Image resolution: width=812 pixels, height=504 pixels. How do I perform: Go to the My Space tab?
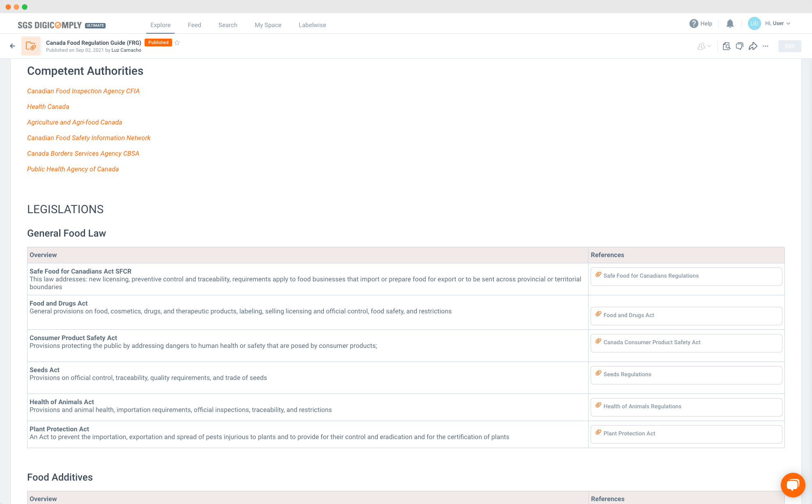click(268, 25)
